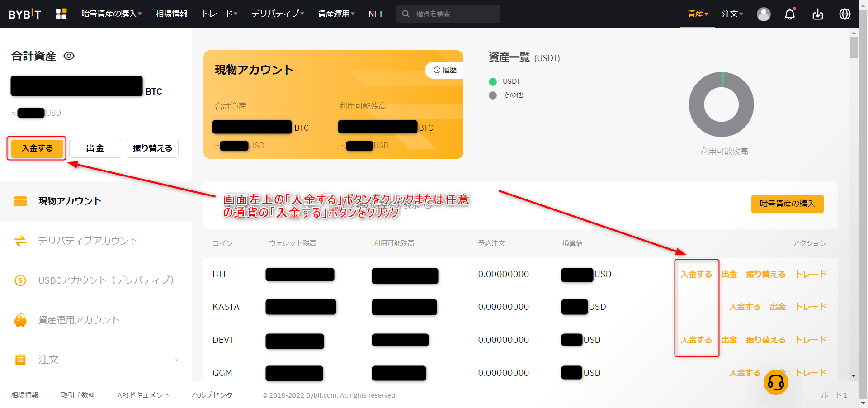Select the 現物アカウント wallet icon in sidebar
The height and width of the screenshot is (408, 868).
tap(20, 201)
